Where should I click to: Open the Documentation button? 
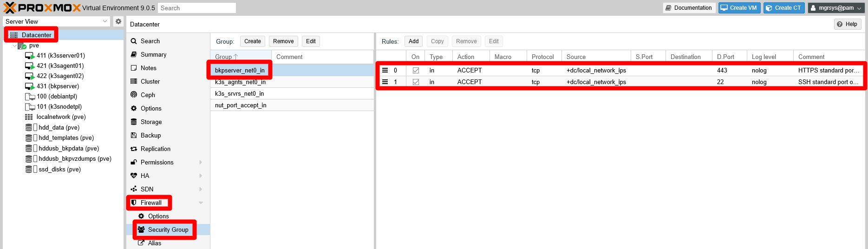pyautogui.click(x=689, y=8)
